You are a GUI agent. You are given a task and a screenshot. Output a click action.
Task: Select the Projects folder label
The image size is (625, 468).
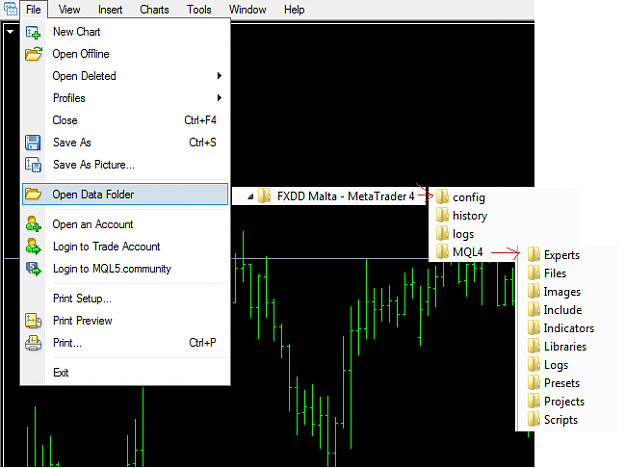point(564,401)
